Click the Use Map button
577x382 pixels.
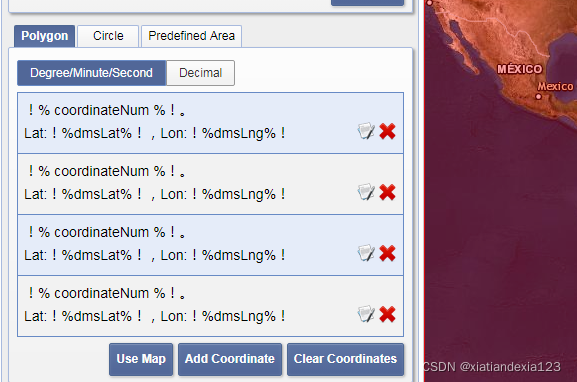coord(141,359)
